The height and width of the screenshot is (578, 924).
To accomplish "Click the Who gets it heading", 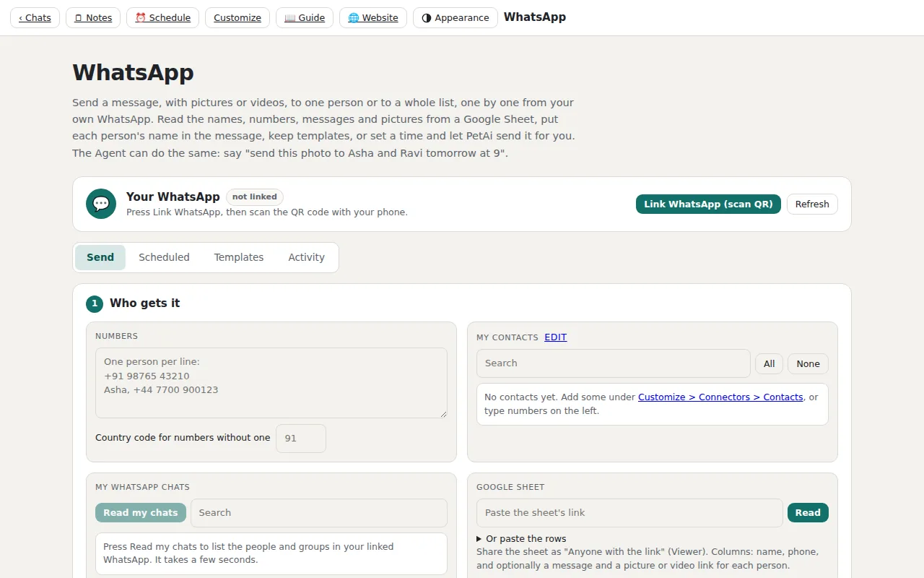I will pyautogui.click(x=144, y=303).
